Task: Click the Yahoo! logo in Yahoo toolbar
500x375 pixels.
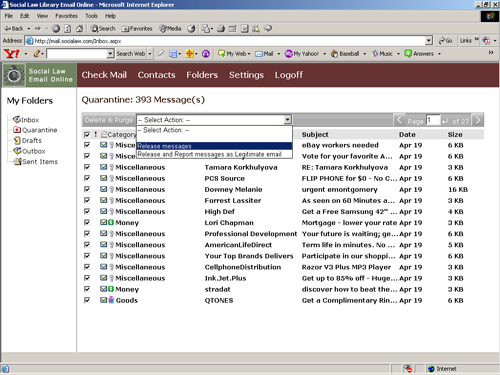Action: point(12,53)
